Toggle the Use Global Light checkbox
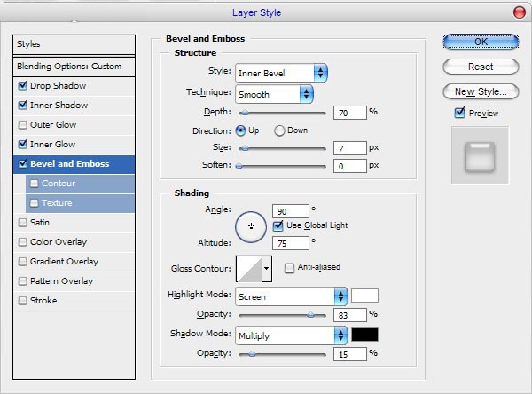This screenshot has width=532, height=394. tap(278, 225)
